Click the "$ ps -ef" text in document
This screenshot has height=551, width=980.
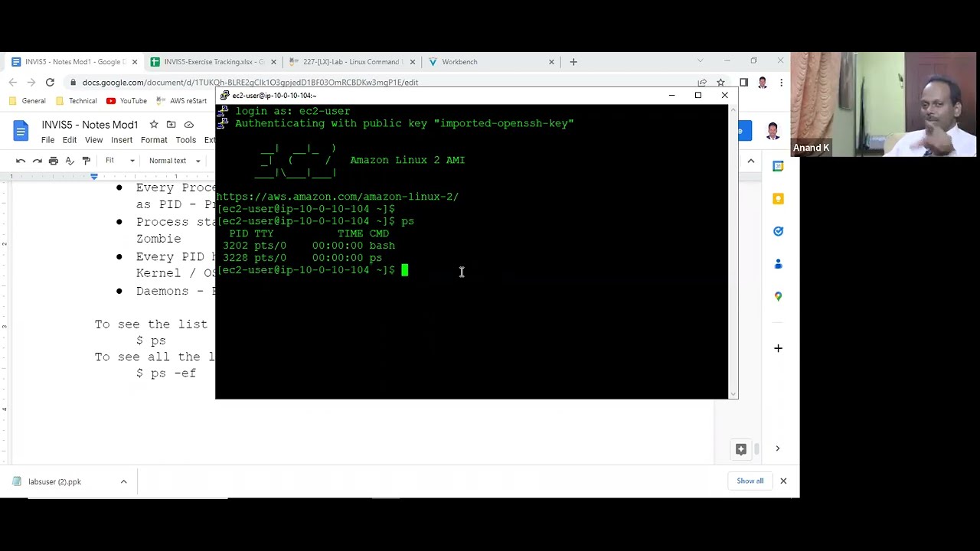166,373
